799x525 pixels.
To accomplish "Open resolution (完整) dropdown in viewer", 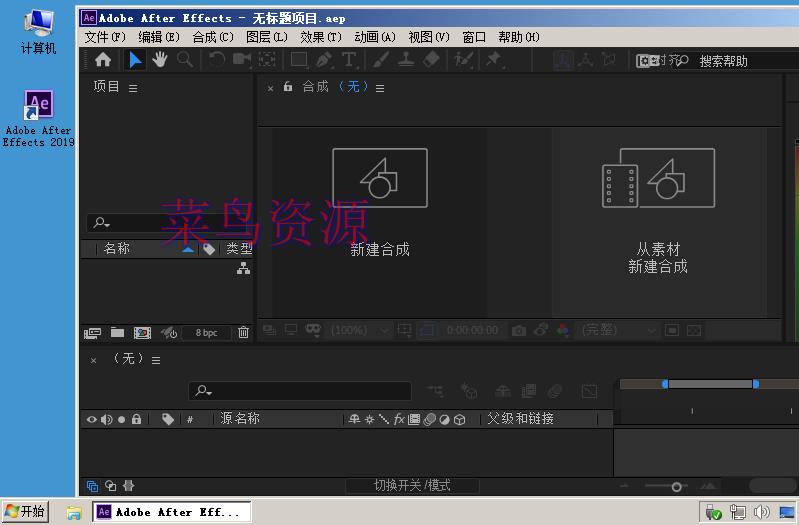I will 618,330.
